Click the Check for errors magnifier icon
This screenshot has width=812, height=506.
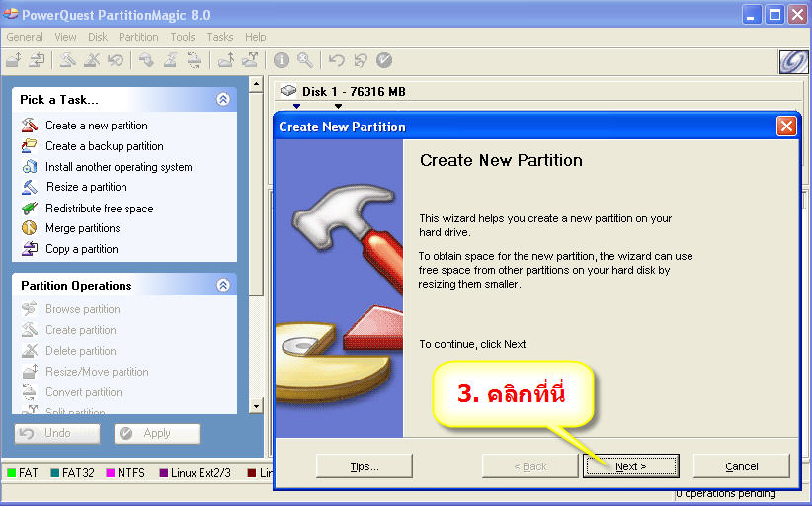click(305, 60)
